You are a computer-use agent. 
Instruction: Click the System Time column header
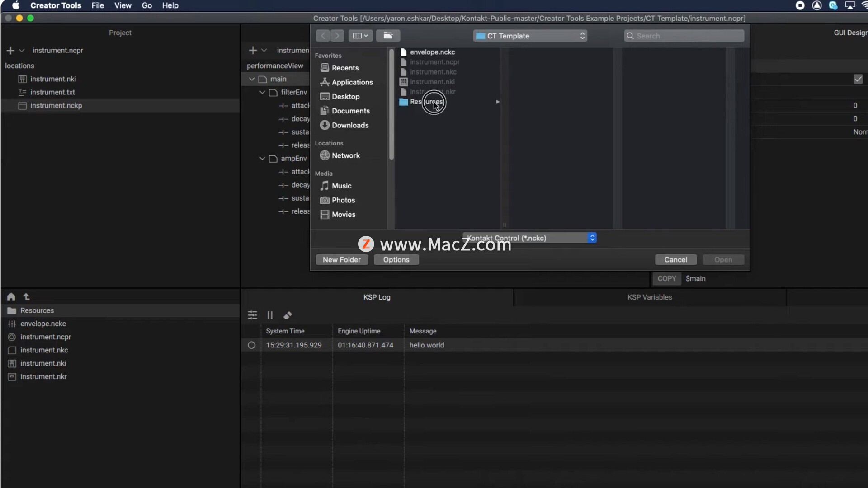pyautogui.click(x=285, y=331)
